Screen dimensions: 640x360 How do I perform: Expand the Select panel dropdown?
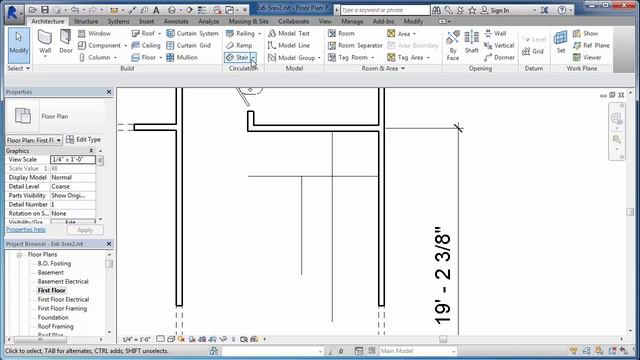click(x=28, y=69)
